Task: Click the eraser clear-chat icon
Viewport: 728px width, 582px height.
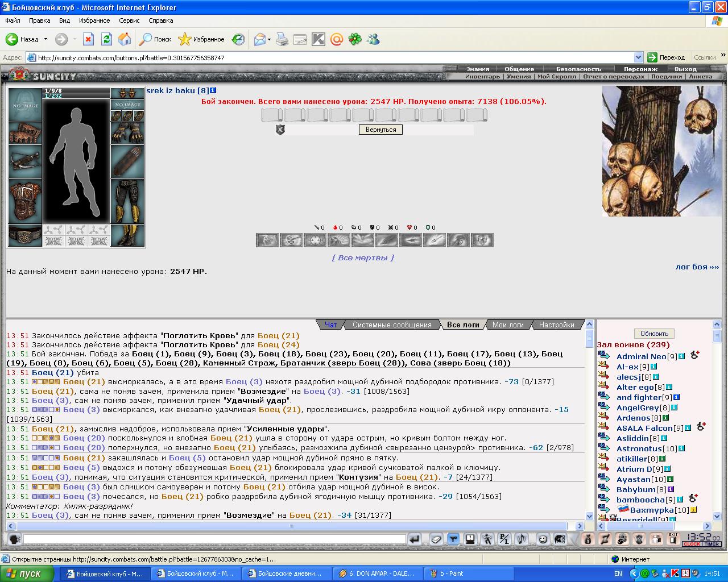Action: 436,539
